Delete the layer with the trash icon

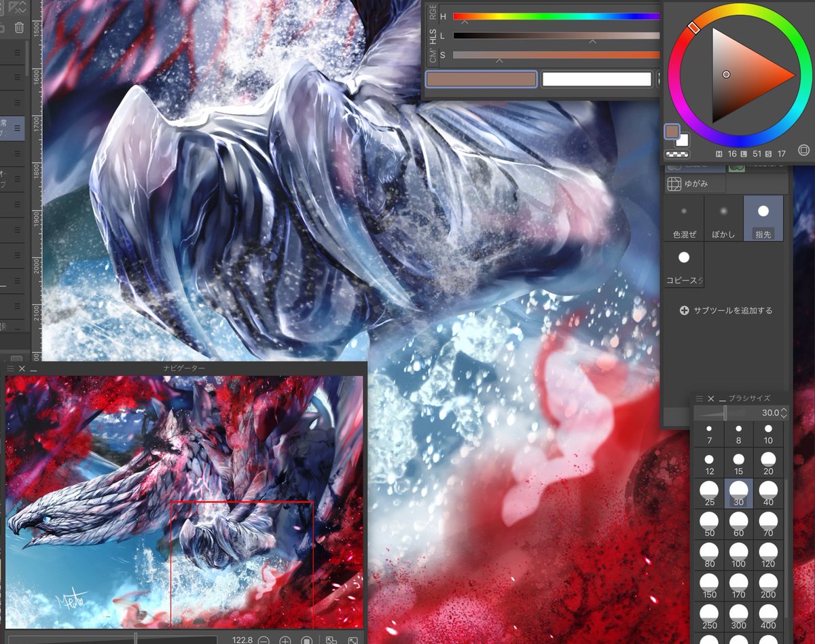point(19,28)
